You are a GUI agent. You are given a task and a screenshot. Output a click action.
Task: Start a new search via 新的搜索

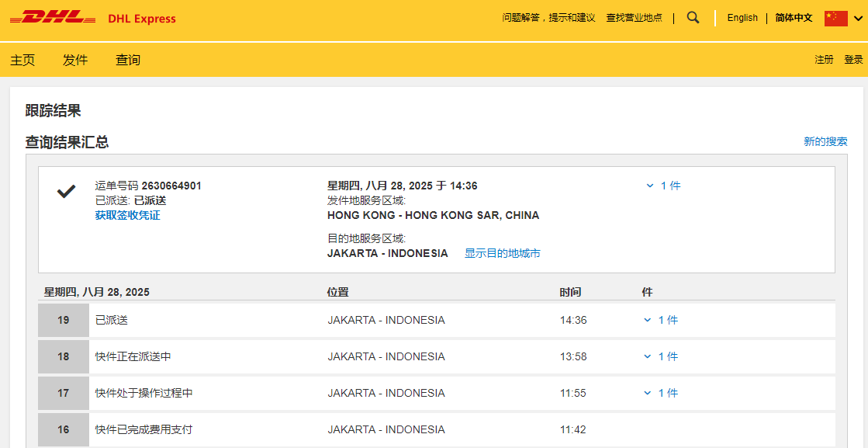click(x=825, y=141)
